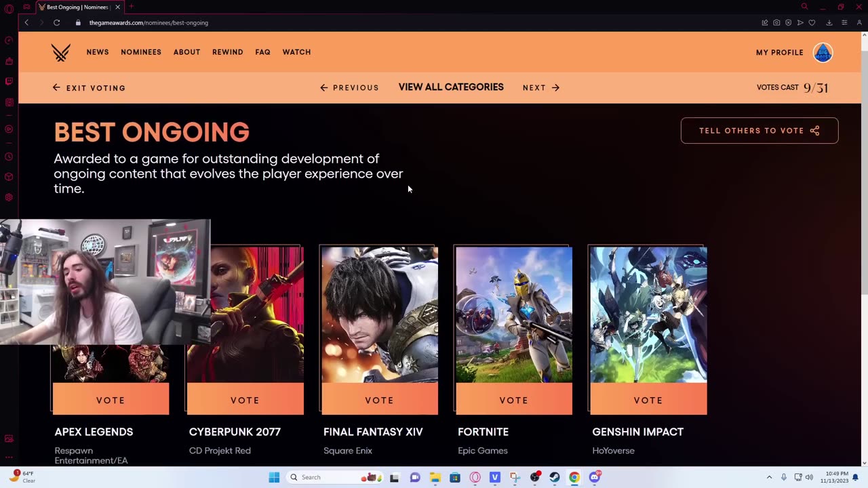This screenshot has width=868, height=488.
Task: Open the sidebar extensions cube icon
Action: 9,177
